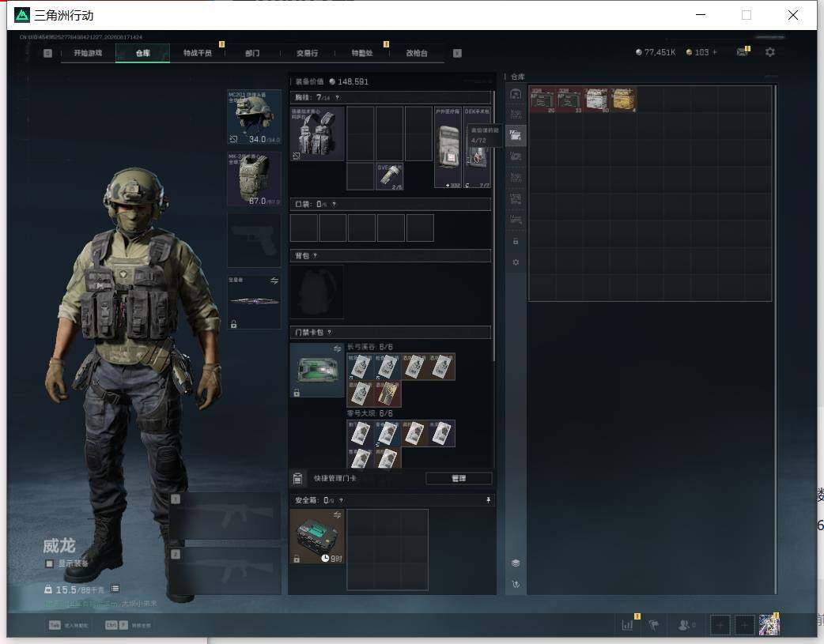Click the help question mark beside 背包
Viewport: 824px width, 644px height.
point(315,256)
